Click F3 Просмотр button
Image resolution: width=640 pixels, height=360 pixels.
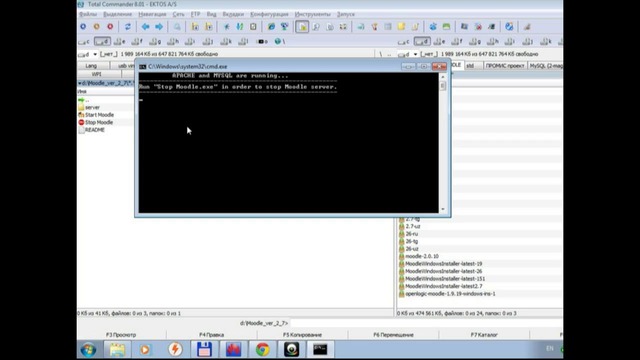pyautogui.click(x=121, y=335)
